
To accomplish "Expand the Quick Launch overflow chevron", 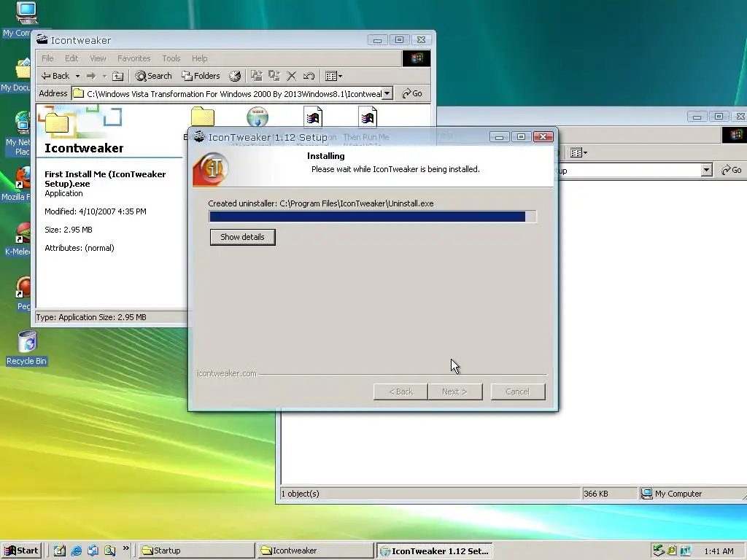I will tap(125, 548).
